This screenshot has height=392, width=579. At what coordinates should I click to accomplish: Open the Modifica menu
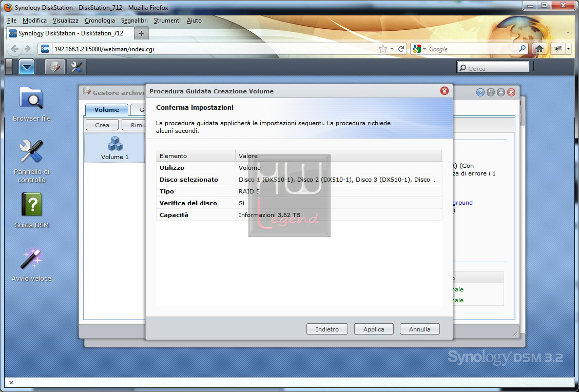tap(34, 21)
